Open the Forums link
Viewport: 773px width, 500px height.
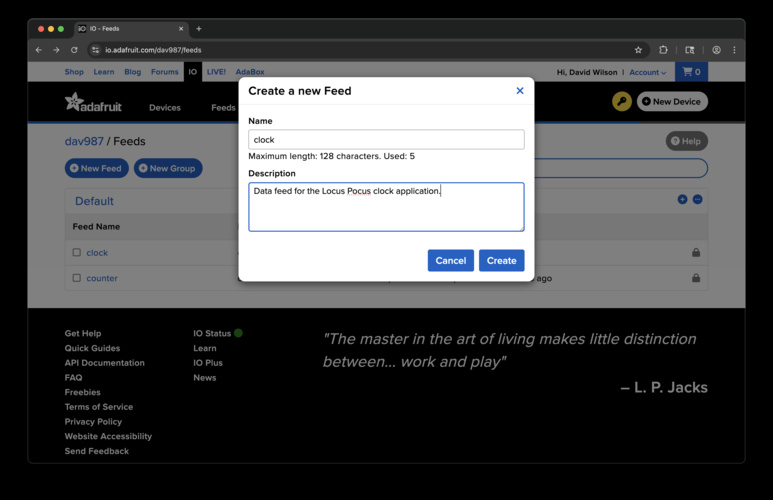(165, 71)
